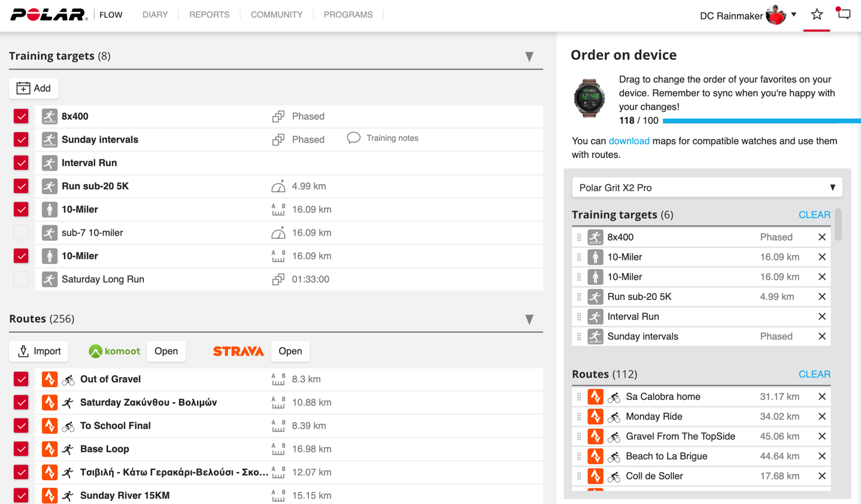Go to the Diary menu
Image resolution: width=861 pixels, height=504 pixels.
coord(155,15)
